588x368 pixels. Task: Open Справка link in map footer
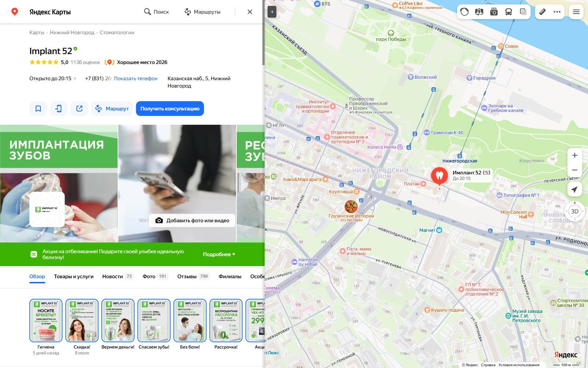488,365
